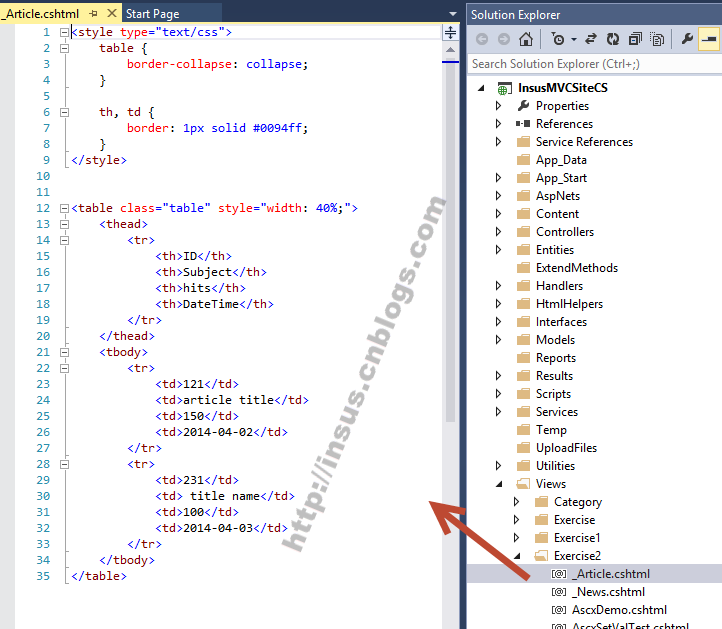
Task: Select the AspNets folder icon
Action: [x=523, y=196]
